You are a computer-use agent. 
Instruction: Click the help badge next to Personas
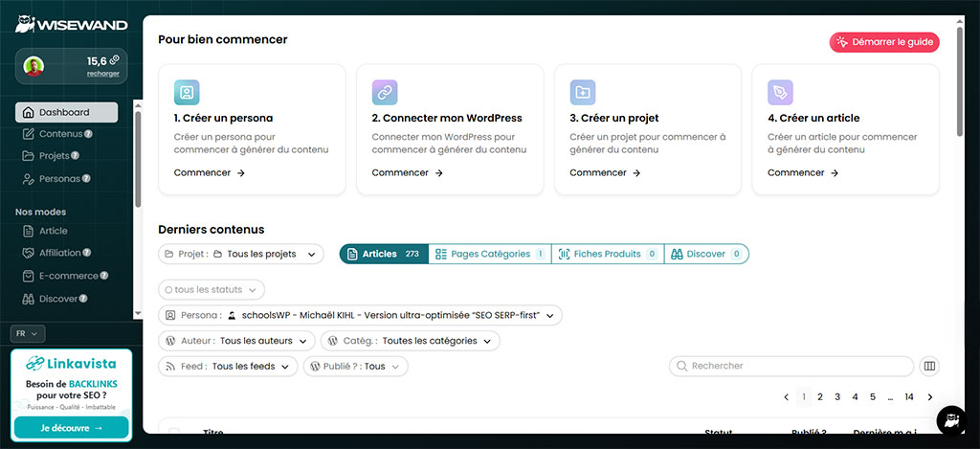click(86, 179)
